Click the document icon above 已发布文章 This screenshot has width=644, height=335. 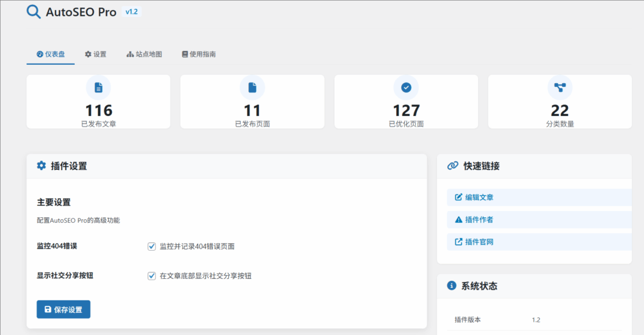click(99, 88)
